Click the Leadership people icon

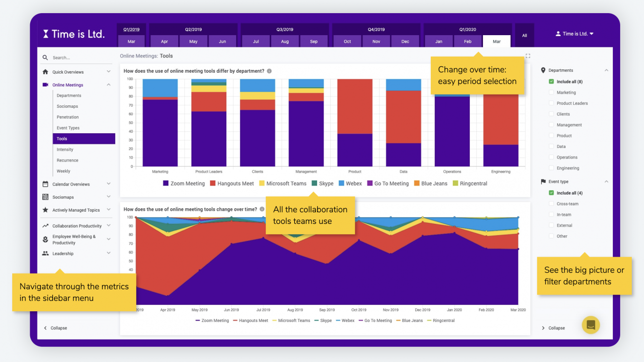45,254
